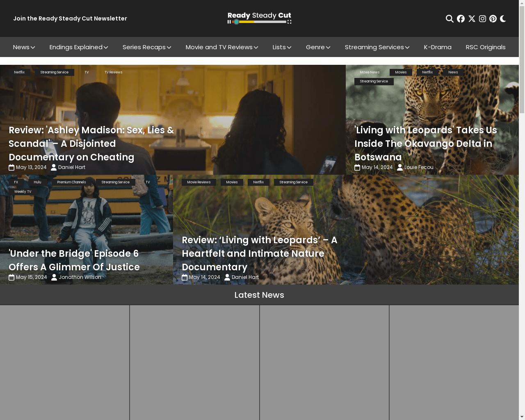Open the Instagram profile icon
The height and width of the screenshot is (420, 525).
[482, 19]
